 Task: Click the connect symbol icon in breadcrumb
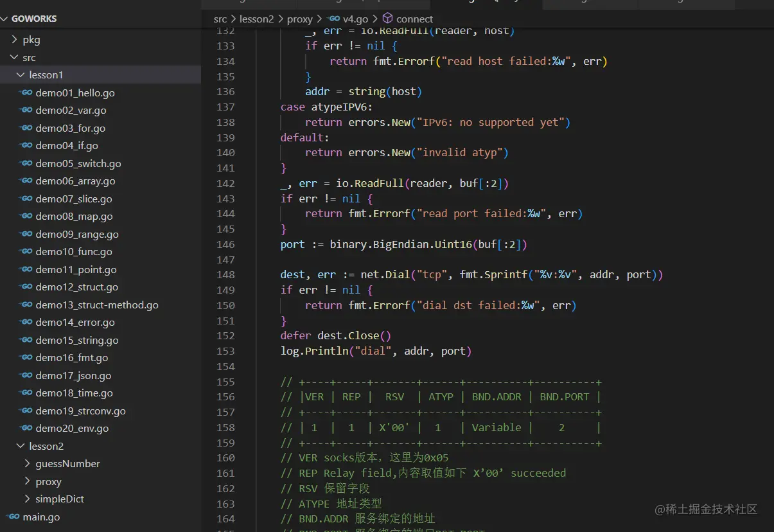387,19
